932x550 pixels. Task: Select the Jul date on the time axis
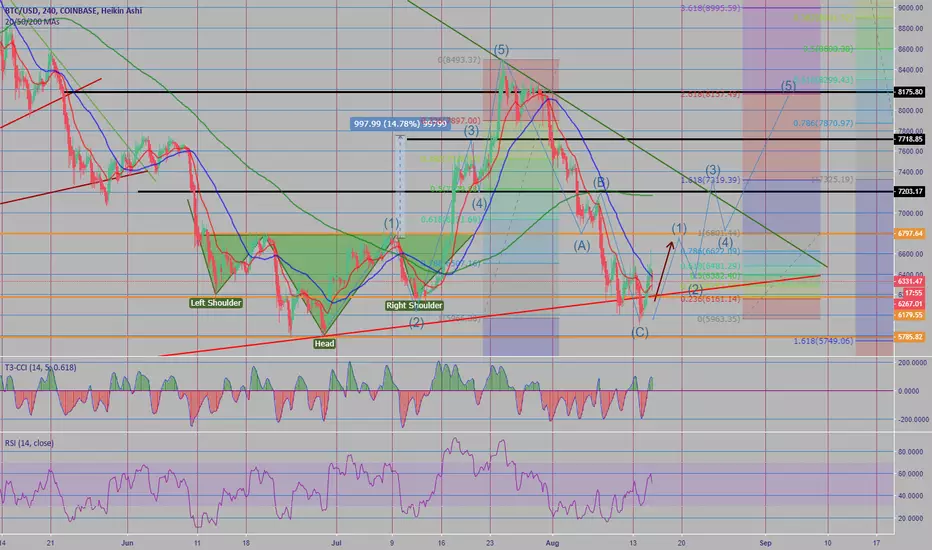click(x=336, y=543)
